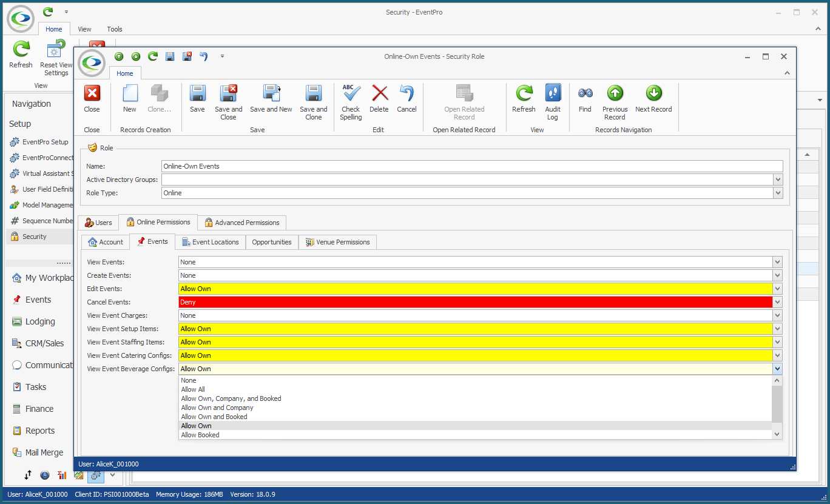The width and height of the screenshot is (830, 504).
Task: Select 'Allow Own, Company, and Booked' option
Action: pyautogui.click(x=476, y=398)
